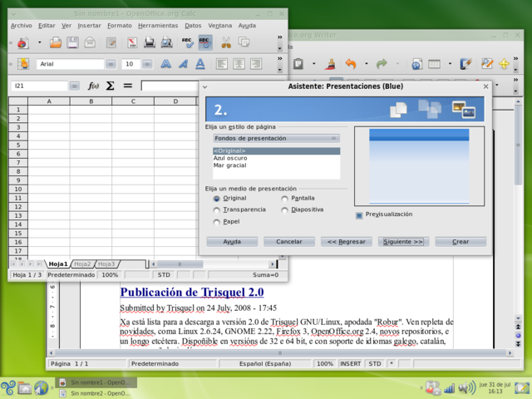Click the Undo arrow in Writer toolbar
The height and width of the screenshot is (399, 532).
point(351,64)
